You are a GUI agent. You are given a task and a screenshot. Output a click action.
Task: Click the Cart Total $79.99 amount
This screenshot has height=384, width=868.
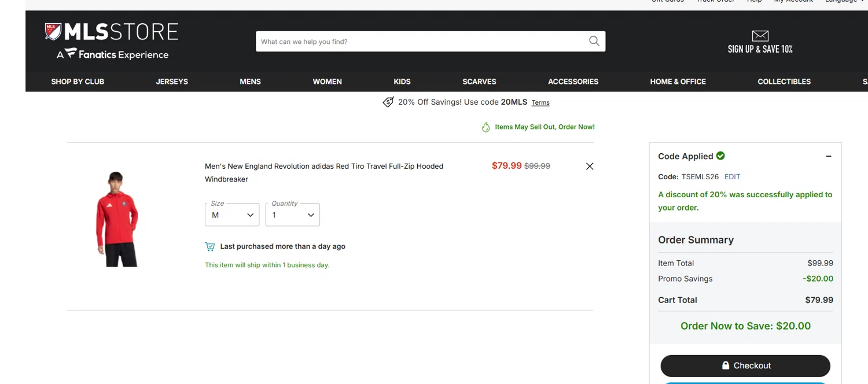(819, 300)
